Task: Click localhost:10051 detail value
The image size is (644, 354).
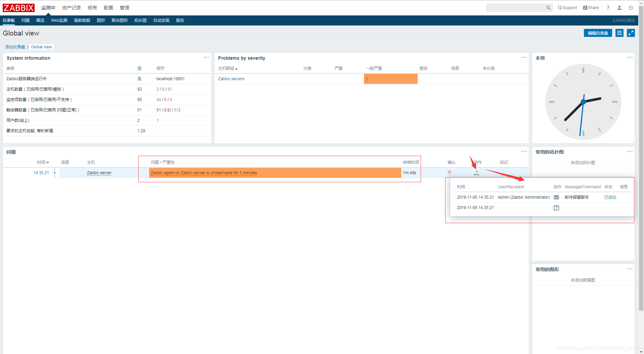Action: [x=171, y=79]
